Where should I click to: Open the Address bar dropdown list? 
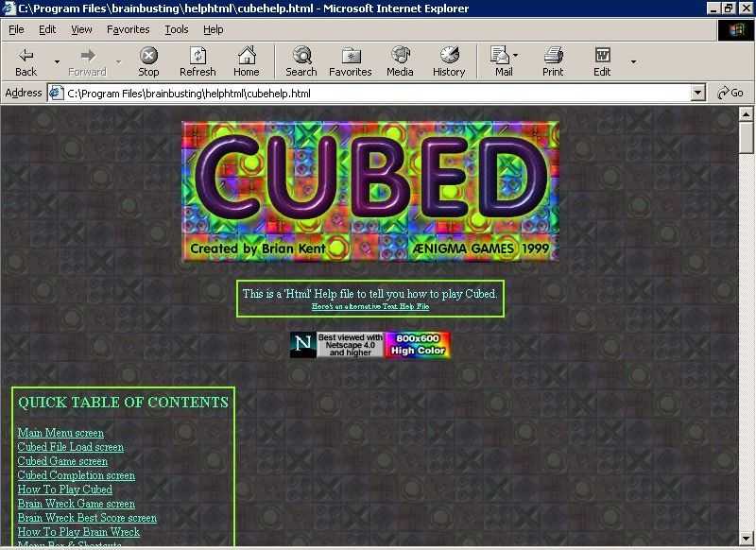coord(697,93)
